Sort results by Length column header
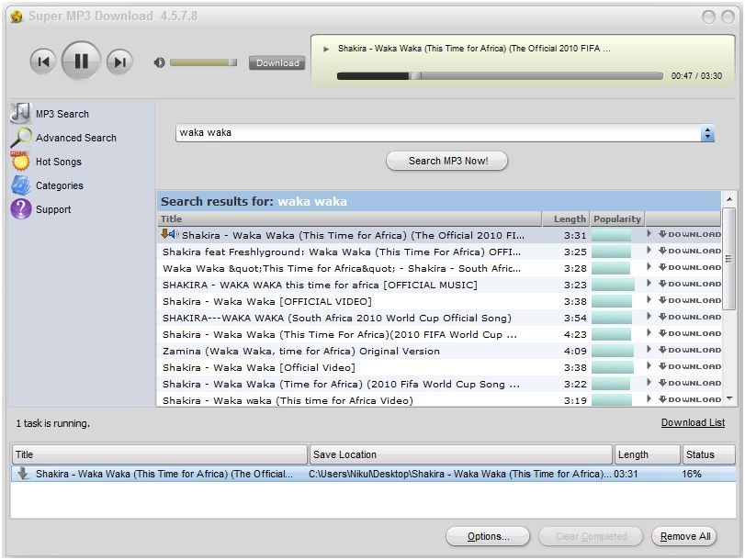745x560 pixels. pos(566,219)
